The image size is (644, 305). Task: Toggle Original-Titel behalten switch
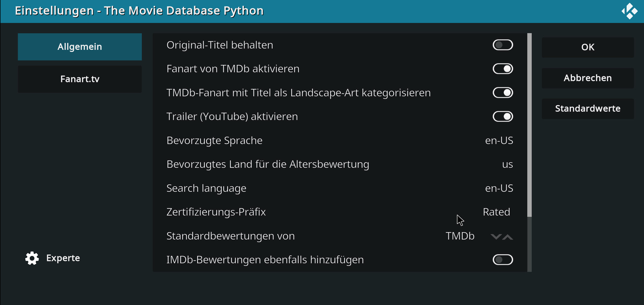[503, 45]
